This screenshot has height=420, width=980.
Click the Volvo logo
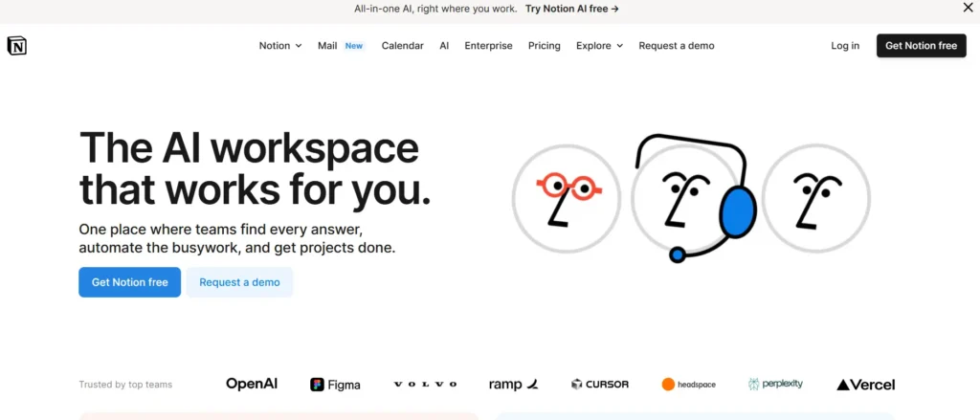pyautogui.click(x=425, y=385)
